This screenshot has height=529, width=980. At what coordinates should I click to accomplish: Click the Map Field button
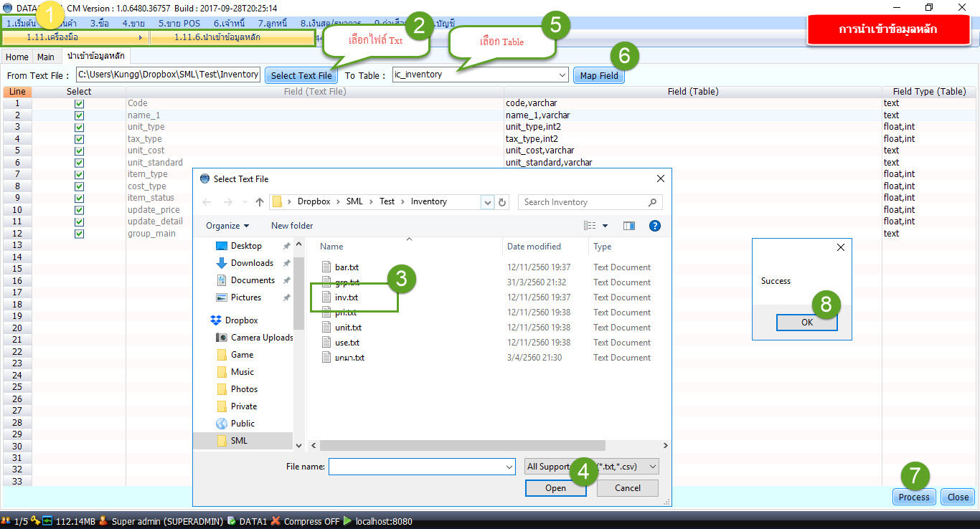click(x=599, y=75)
